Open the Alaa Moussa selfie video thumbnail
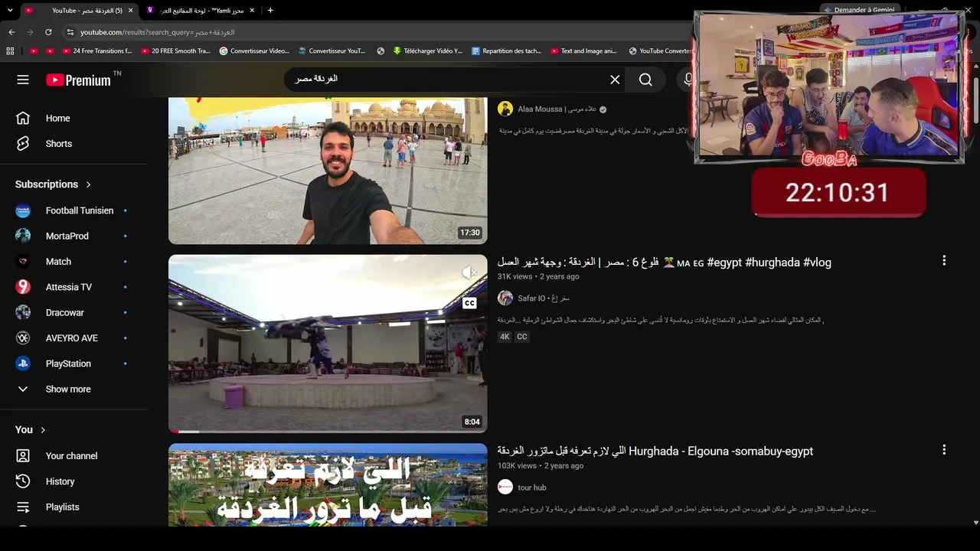Viewport: 980px width, 551px height. [328, 171]
